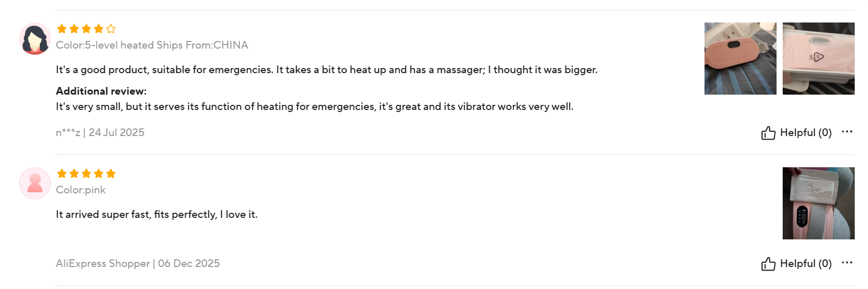The height and width of the screenshot is (289, 868).
Task: Click the default pink profile avatar
Action: [35, 183]
